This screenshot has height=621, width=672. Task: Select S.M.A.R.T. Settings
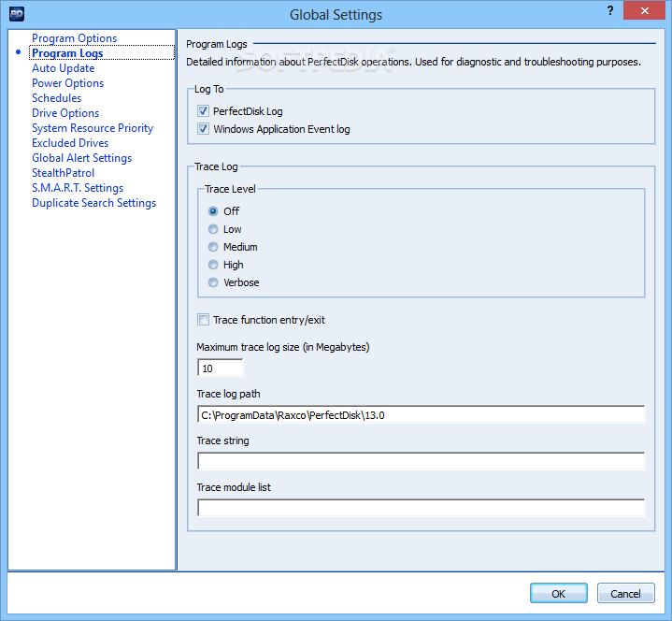click(78, 188)
